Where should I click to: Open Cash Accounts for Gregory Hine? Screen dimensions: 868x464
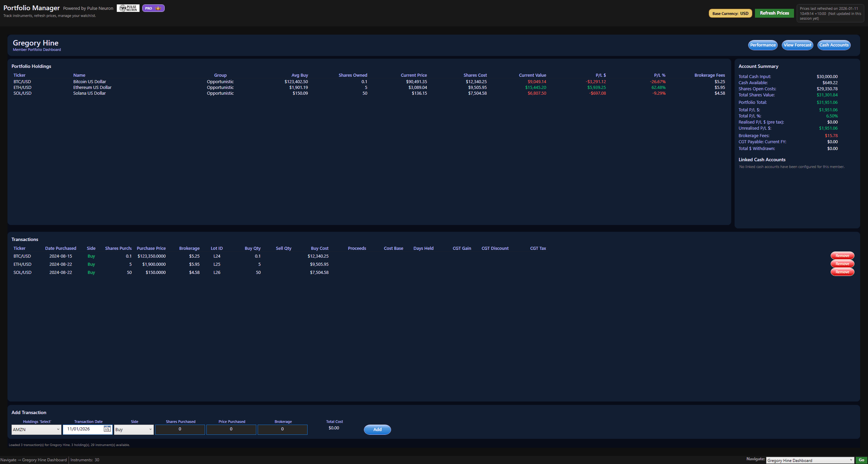tap(834, 45)
